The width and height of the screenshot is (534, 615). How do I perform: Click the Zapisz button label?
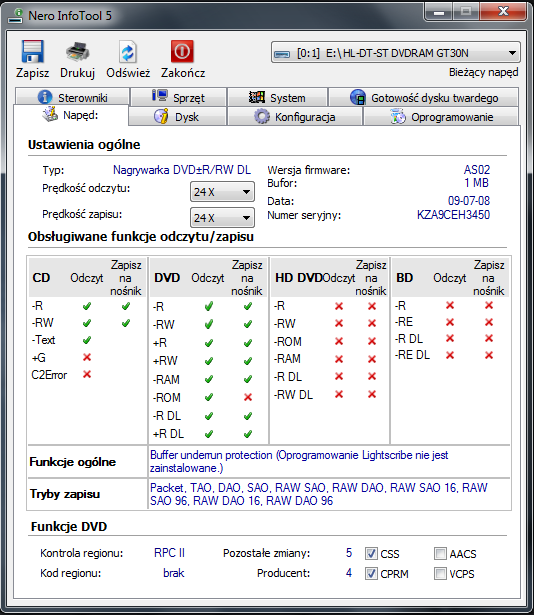33,73
